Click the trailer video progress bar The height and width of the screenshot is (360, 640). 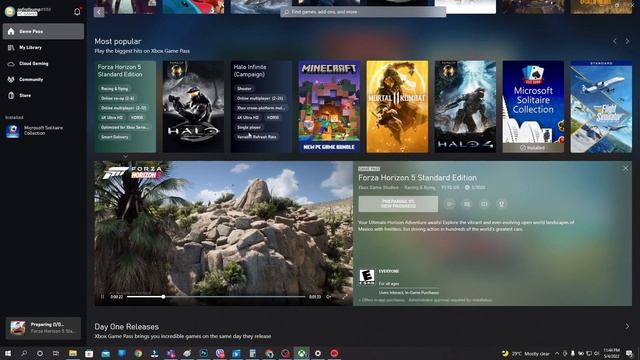216,297
